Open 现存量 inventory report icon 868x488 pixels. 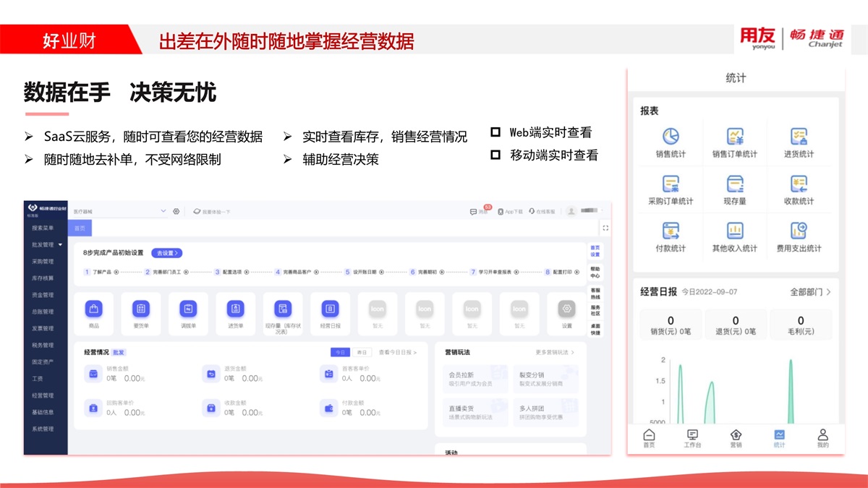click(x=735, y=185)
